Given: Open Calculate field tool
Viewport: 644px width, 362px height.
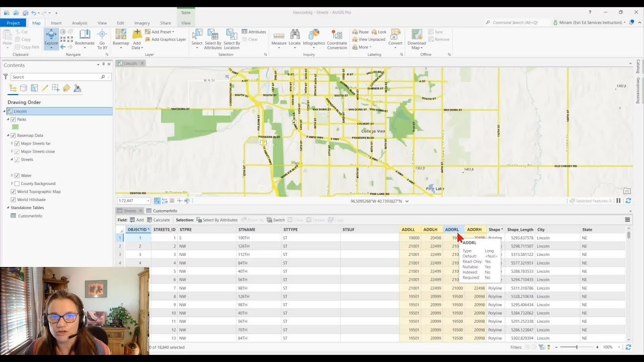Looking at the screenshot, I should click(x=158, y=220).
